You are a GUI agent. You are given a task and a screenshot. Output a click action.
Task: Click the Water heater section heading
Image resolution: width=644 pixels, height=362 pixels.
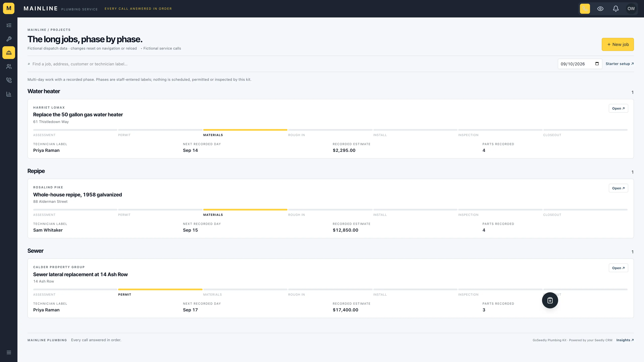coord(44,91)
